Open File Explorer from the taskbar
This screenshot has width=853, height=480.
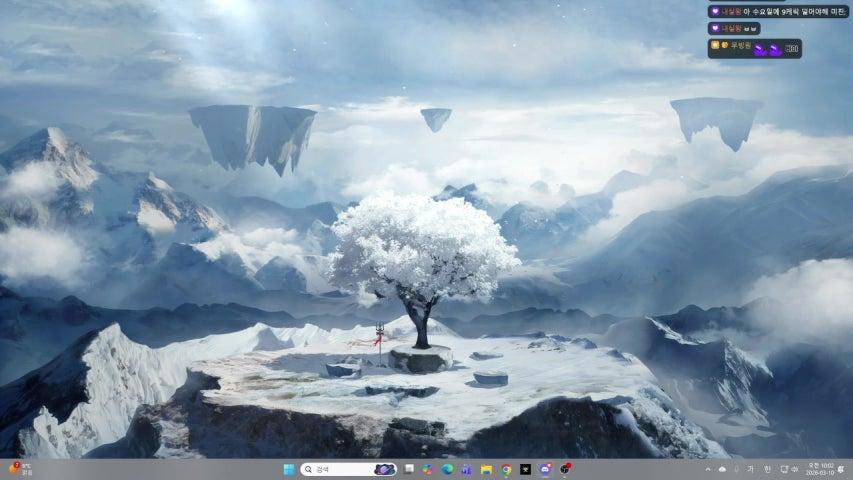pyautogui.click(x=486, y=469)
